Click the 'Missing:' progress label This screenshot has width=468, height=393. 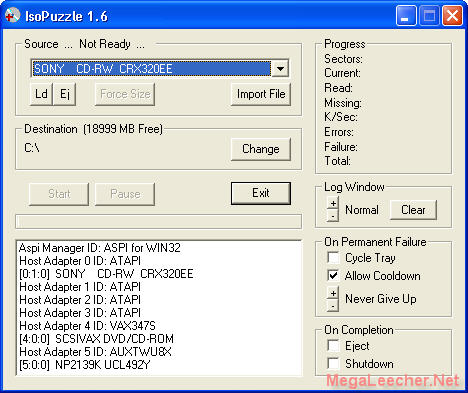[343, 103]
